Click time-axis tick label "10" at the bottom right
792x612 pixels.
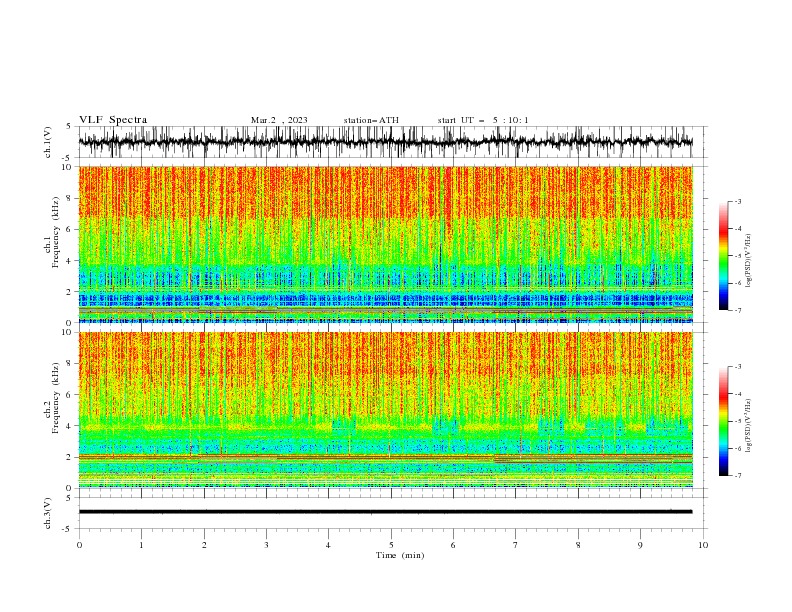pyautogui.click(x=703, y=545)
